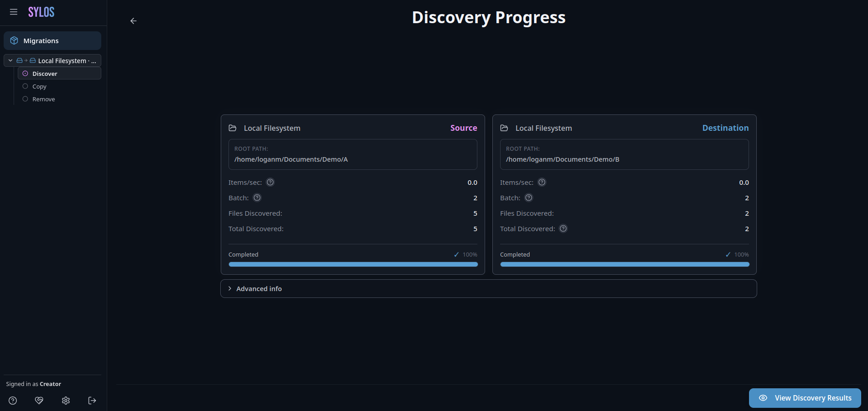Viewport: 868px width, 411px height.
Task: Show help for Source Items/sec
Action: (x=270, y=182)
